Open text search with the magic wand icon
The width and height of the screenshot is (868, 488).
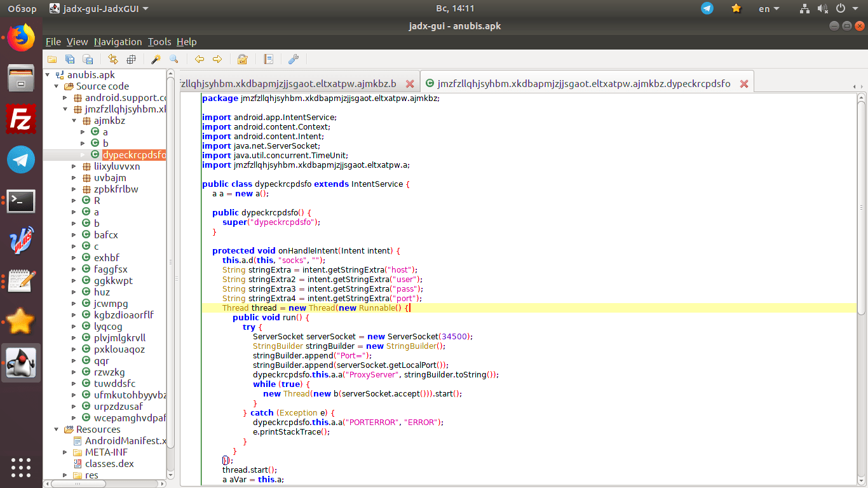(155, 59)
